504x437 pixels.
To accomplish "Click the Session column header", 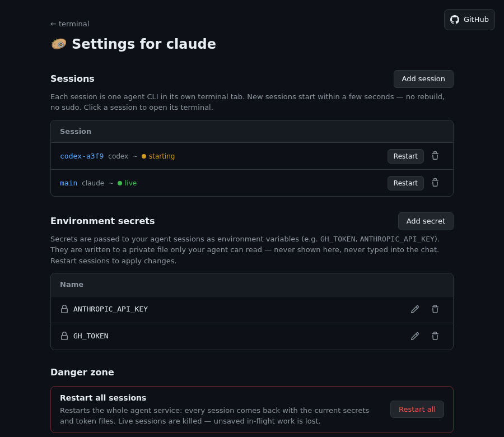I will point(76,132).
